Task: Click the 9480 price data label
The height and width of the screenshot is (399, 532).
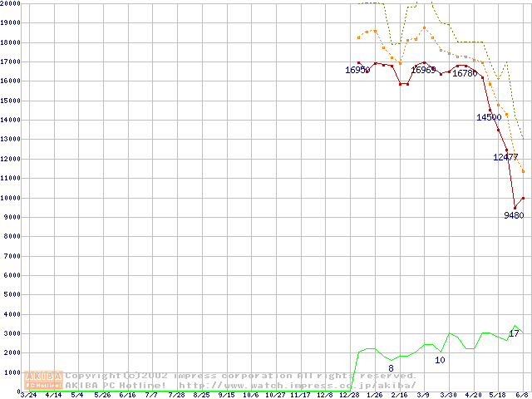Action: (515, 215)
